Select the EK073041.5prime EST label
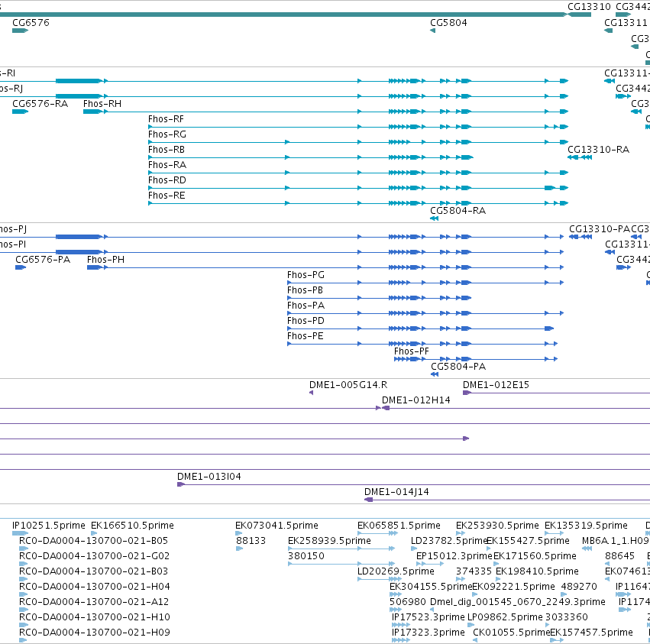The image size is (650, 644). pyautogui.click(x=277, y=526)
